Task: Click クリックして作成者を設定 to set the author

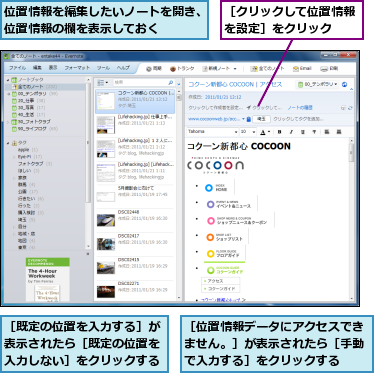Action: (216, 108)
